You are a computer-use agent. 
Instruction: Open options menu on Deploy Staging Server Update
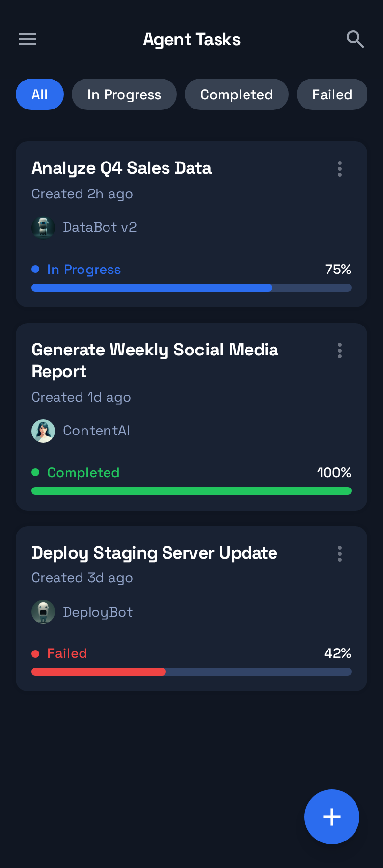339,554
